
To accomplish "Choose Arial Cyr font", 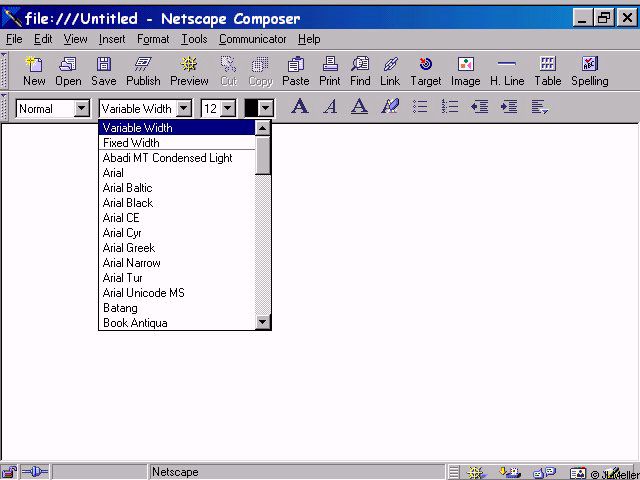I will click(x=177, y=233).
